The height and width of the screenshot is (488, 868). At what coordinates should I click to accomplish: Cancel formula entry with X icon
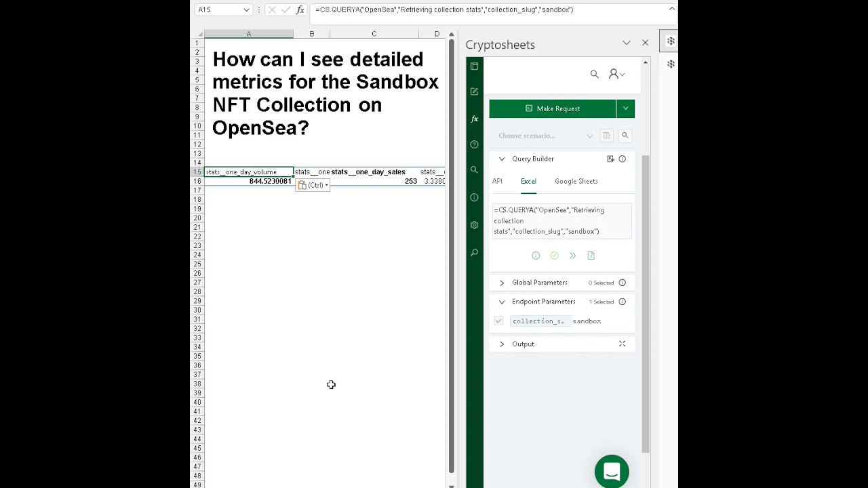pos(271,9)
